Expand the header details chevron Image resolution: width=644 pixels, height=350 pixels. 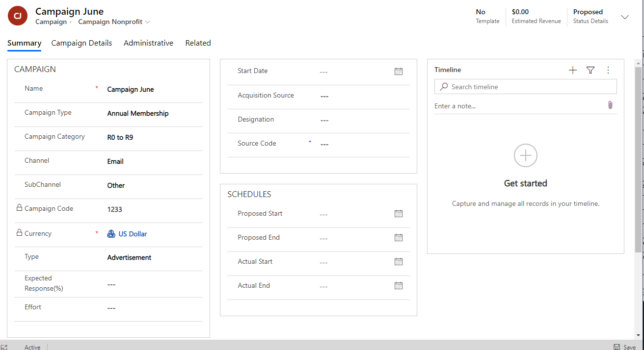625,17
